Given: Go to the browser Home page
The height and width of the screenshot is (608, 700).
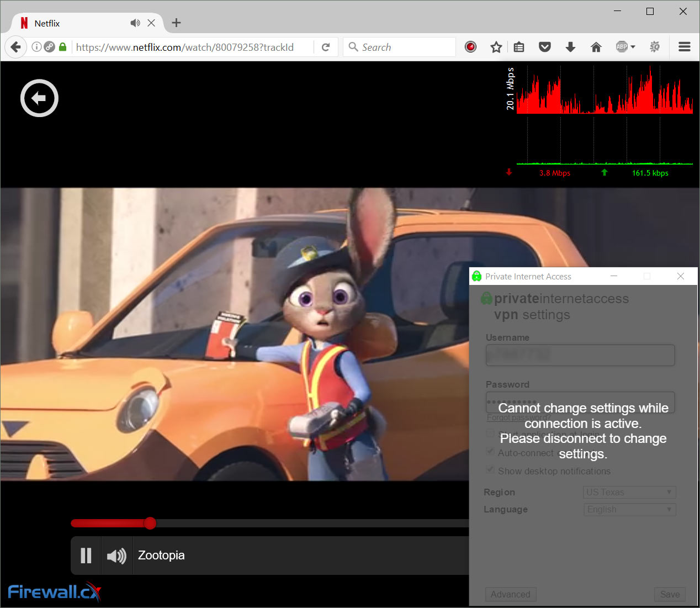Looking at the screenshot, I should 596,47.
